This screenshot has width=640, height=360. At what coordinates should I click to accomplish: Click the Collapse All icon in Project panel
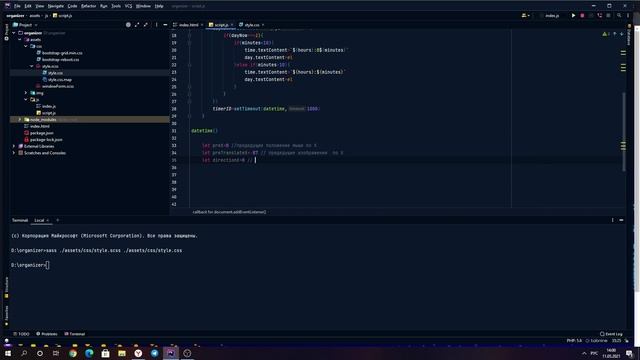click(x=146, y=25)
